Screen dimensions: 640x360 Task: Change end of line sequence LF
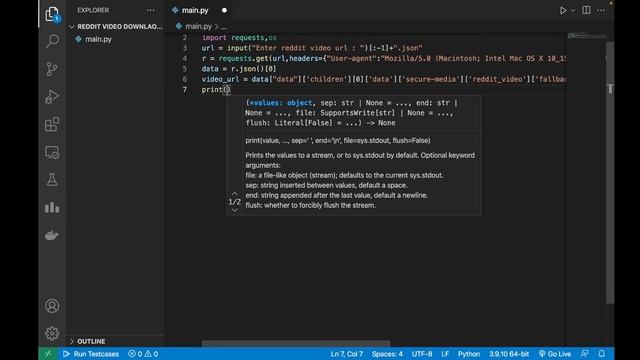(x=445, y=354)
